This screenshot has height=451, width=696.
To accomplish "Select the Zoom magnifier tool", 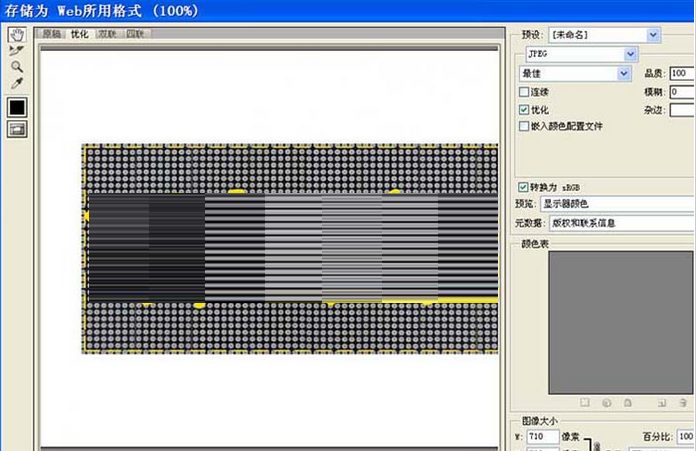I will [17, 67].
